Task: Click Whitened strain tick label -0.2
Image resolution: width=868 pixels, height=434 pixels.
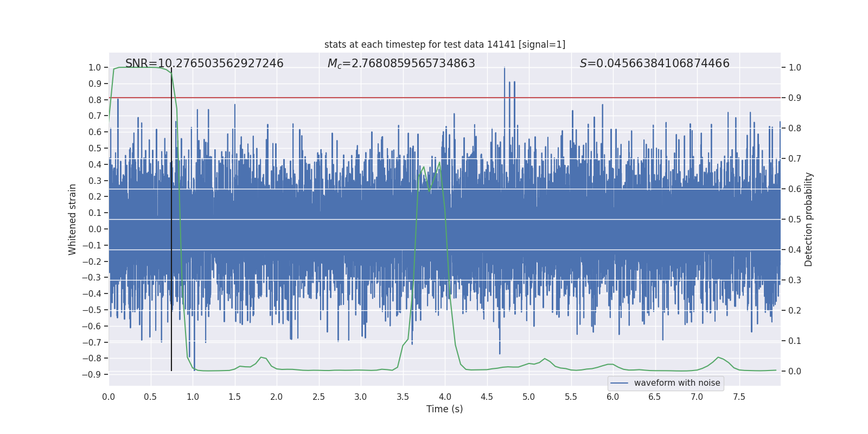Action: point(92,261)
